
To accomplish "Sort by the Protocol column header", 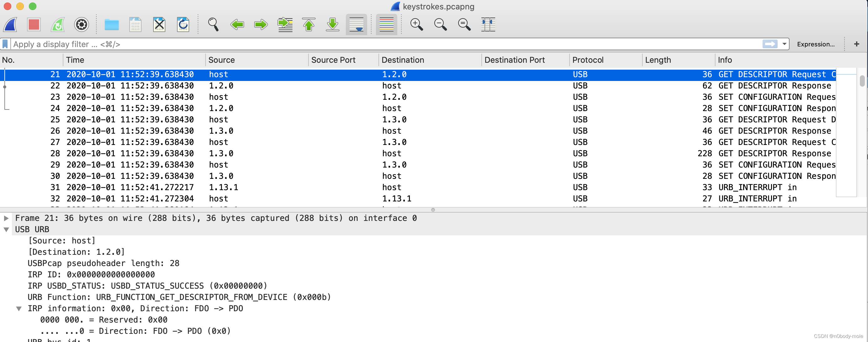I will 588,60.
